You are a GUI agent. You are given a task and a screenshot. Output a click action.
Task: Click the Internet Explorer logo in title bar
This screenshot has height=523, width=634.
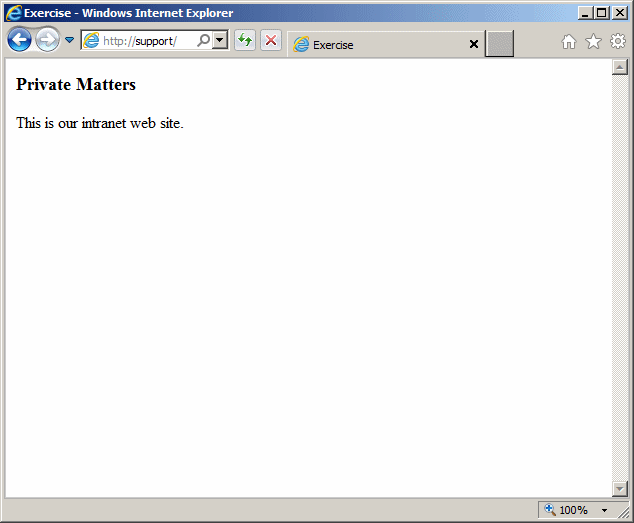13,13
